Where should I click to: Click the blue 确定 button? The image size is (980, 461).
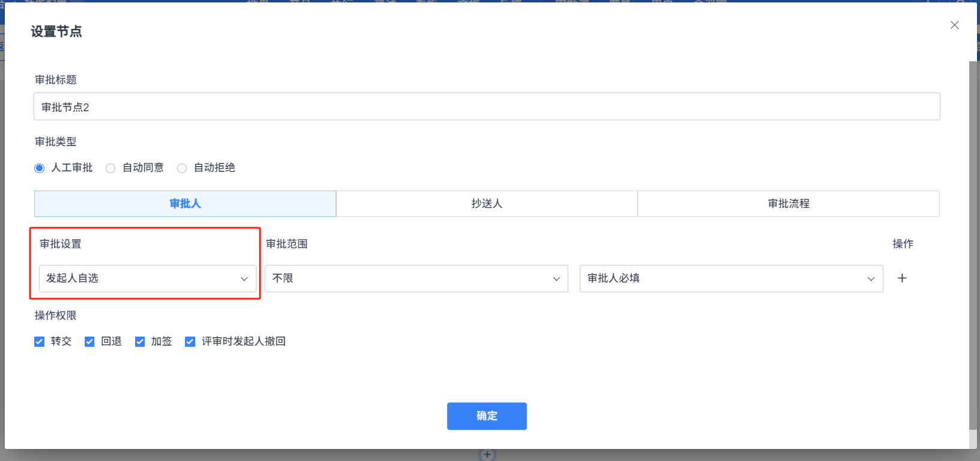(x=486, y=416)
